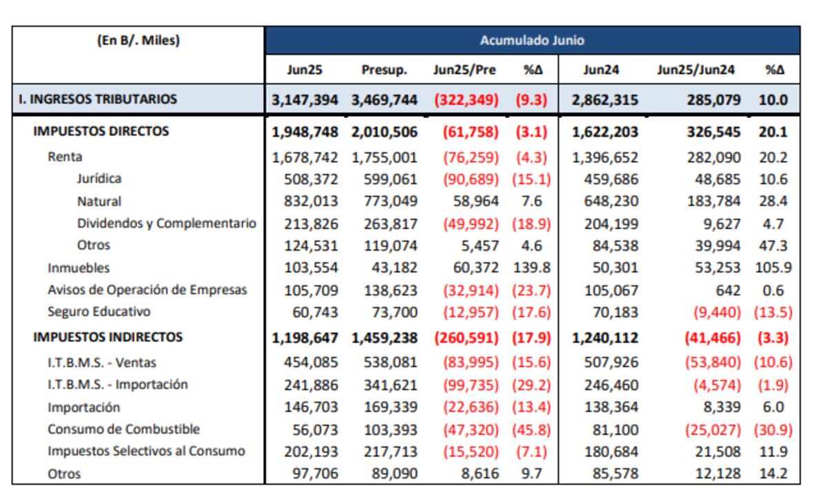This screenshot has height=504, width=829.
Task: Click the "Presup." column header
Action: click(384, 70)
